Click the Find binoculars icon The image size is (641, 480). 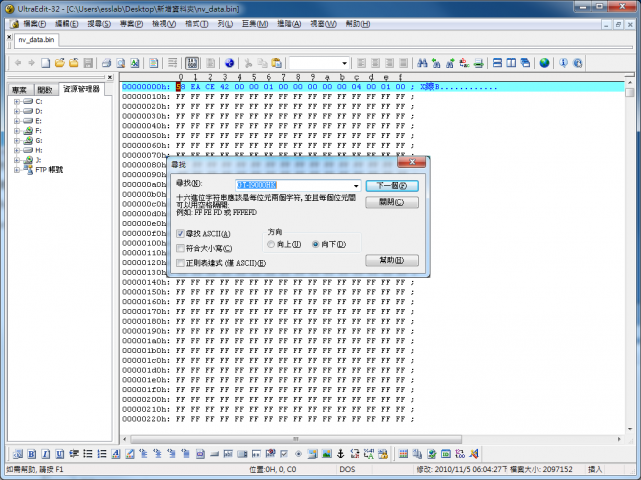(422, 63)
